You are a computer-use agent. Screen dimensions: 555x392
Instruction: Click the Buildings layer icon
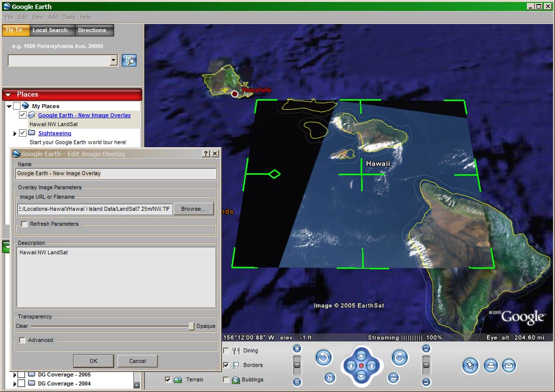point(236,379)
